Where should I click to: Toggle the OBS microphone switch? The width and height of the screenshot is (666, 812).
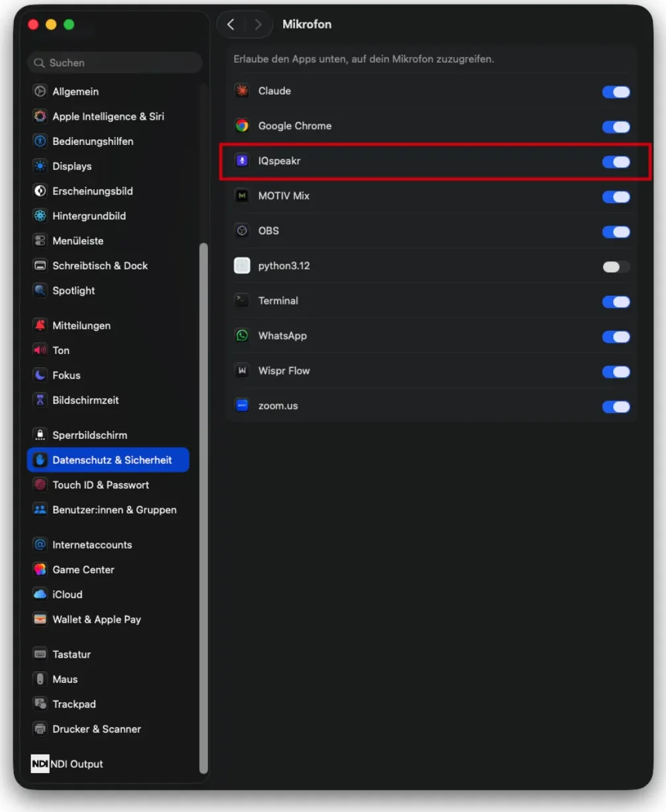pos(616,232)
